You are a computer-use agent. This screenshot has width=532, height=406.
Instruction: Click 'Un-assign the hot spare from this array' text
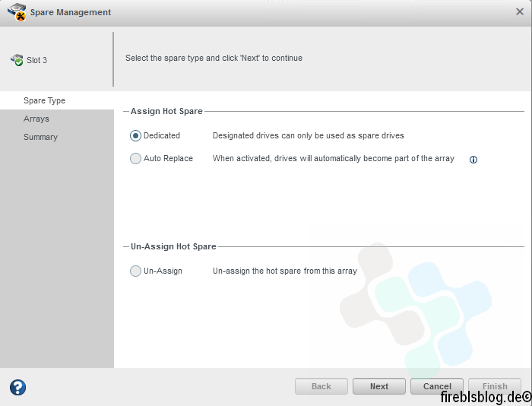click(x=285, y=271)
